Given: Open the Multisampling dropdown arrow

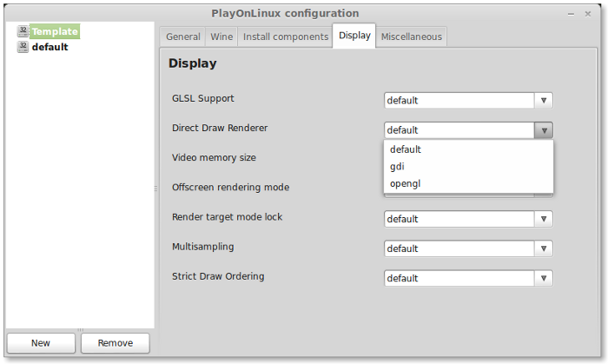Looking at the screenshot, I should click(x=544, y=248).
